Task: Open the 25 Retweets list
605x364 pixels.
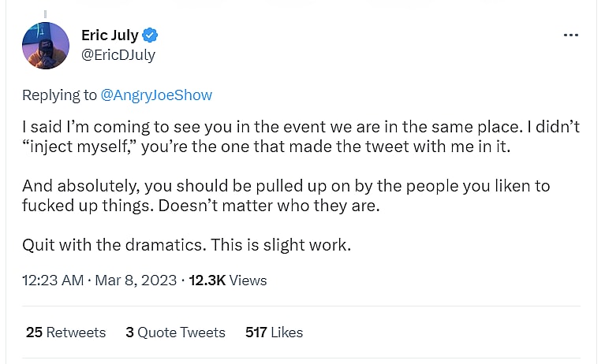Action: 65,332
